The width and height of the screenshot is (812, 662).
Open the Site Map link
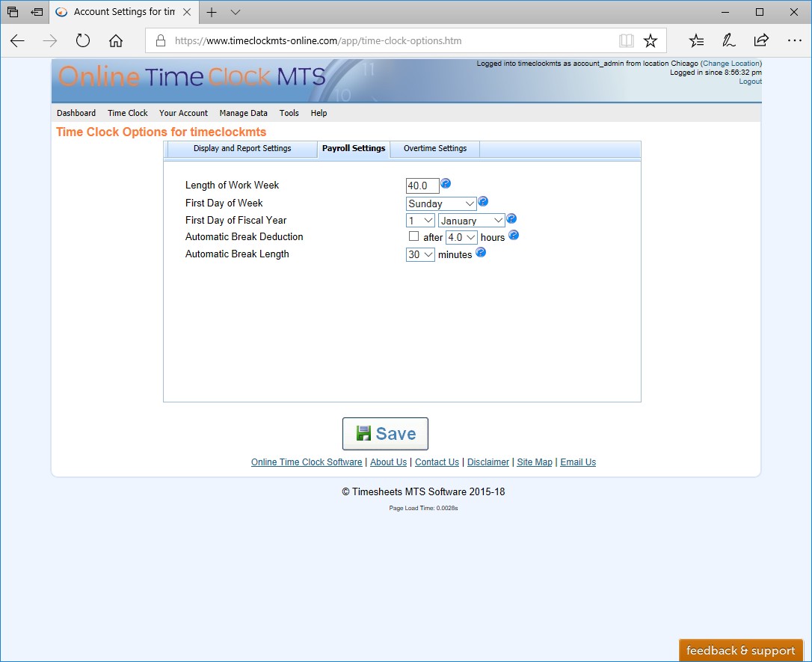tap(535, 462)
